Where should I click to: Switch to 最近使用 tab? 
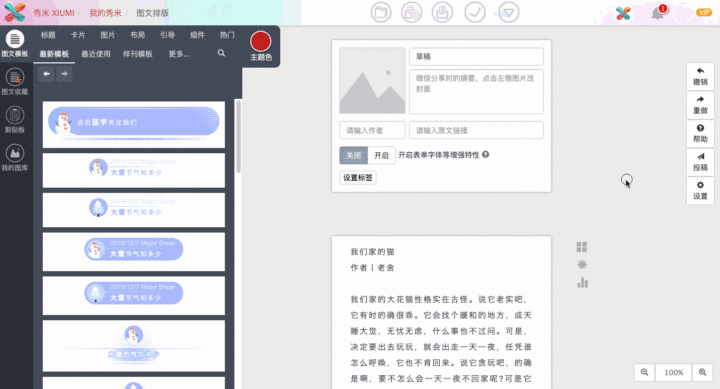[x=96, y=54]
